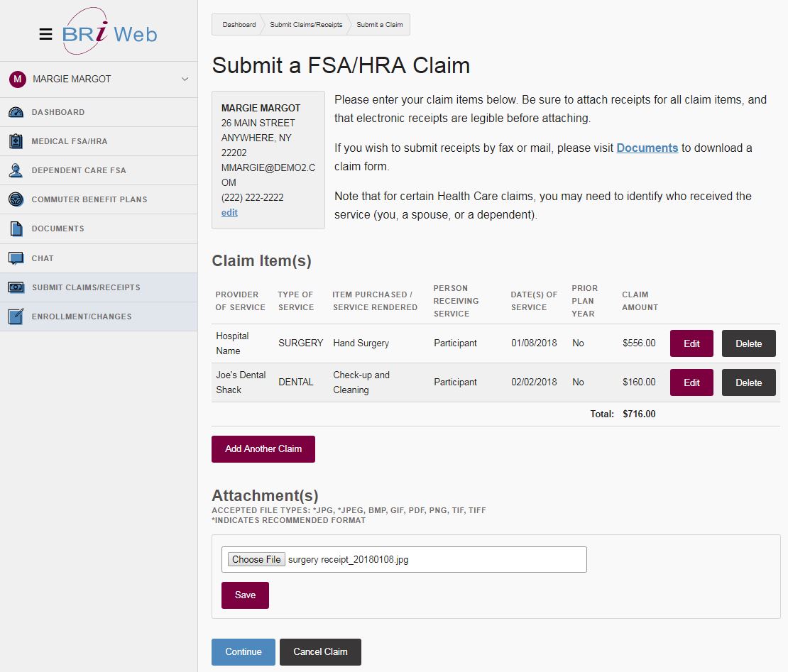The width and height of the screenshot is (788, 672).
Task: Choose a file for the receipt attachment
Action: [256, 559]
